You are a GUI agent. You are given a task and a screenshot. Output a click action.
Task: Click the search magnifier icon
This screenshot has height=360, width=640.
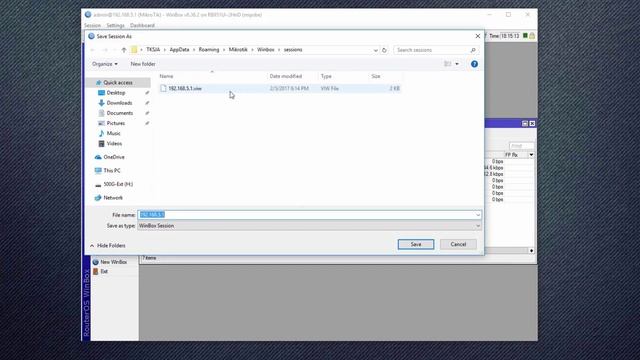[x=473, y=50]
